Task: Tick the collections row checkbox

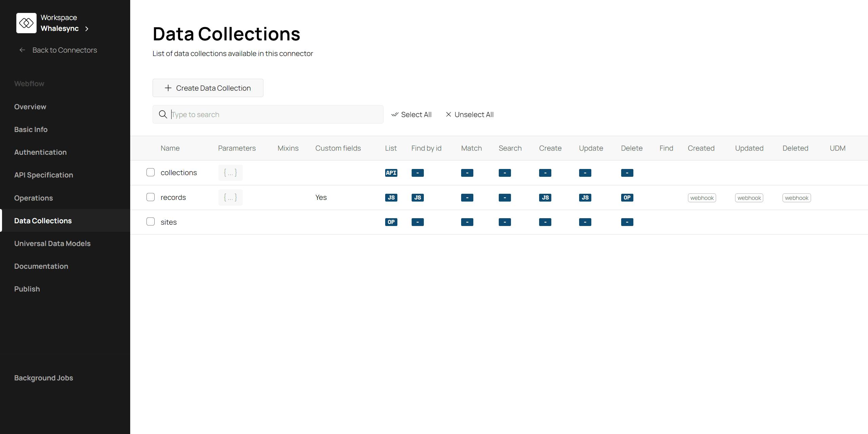Action: click(x=151, y=172)
